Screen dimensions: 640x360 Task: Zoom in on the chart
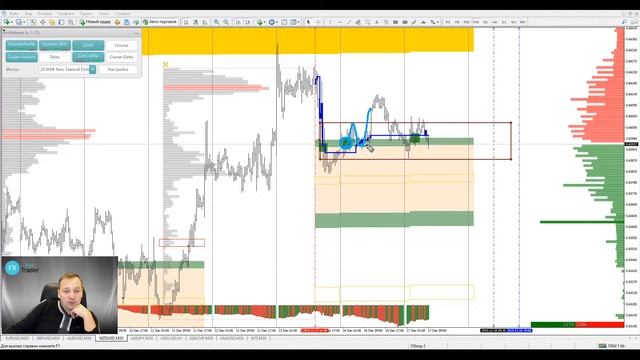click(x=217, y=22)
